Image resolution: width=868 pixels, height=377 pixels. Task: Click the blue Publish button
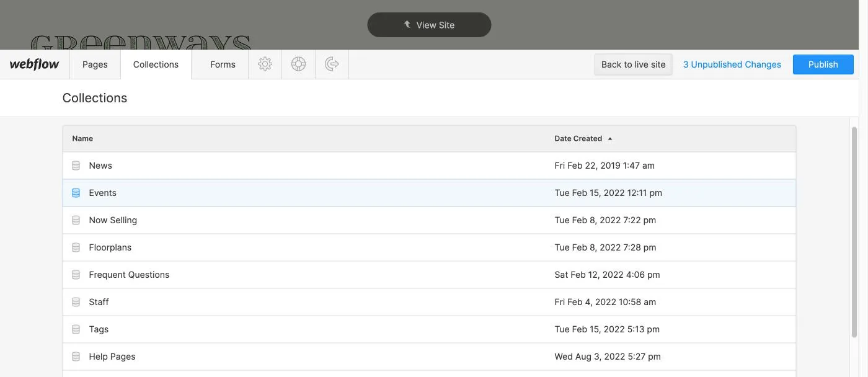click(x=823, y=64)
